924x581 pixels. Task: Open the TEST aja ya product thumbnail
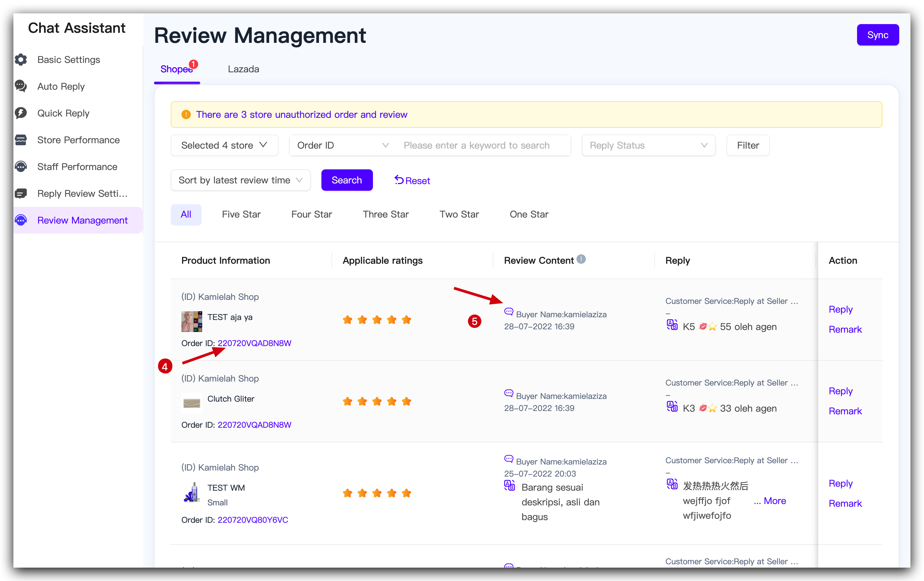point(191,321)
